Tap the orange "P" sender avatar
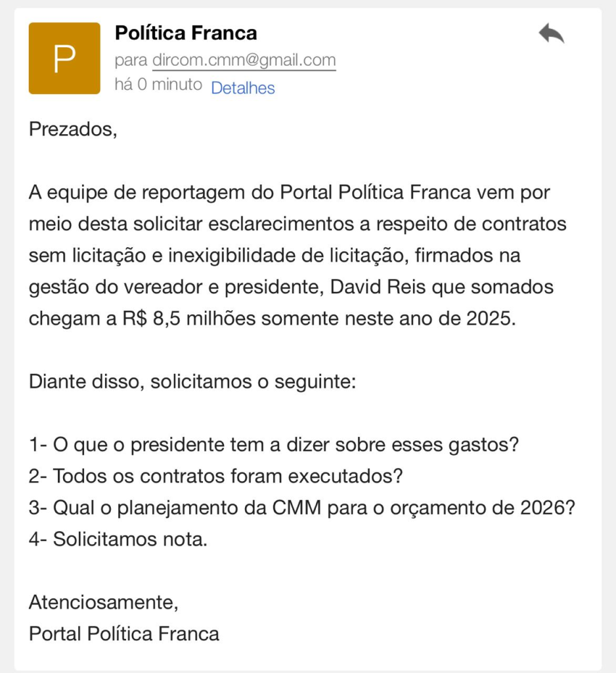The image size is (616, 673). tap(64, 58)
